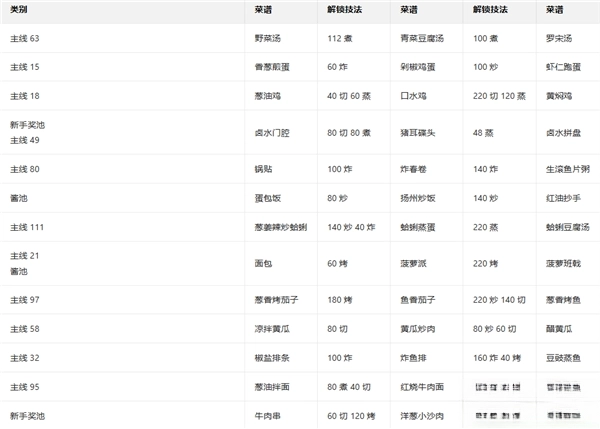Click the 类别 column header
Viewport: 600px width, 429px height.
(x=20, y=10)
